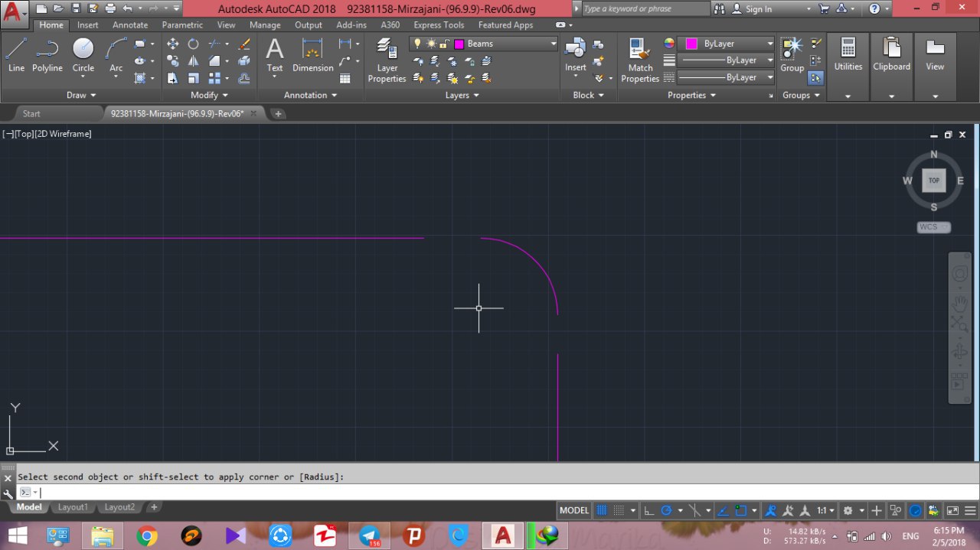
Task: Toggle polar tracking in status bar
Action: click(666, 510)
